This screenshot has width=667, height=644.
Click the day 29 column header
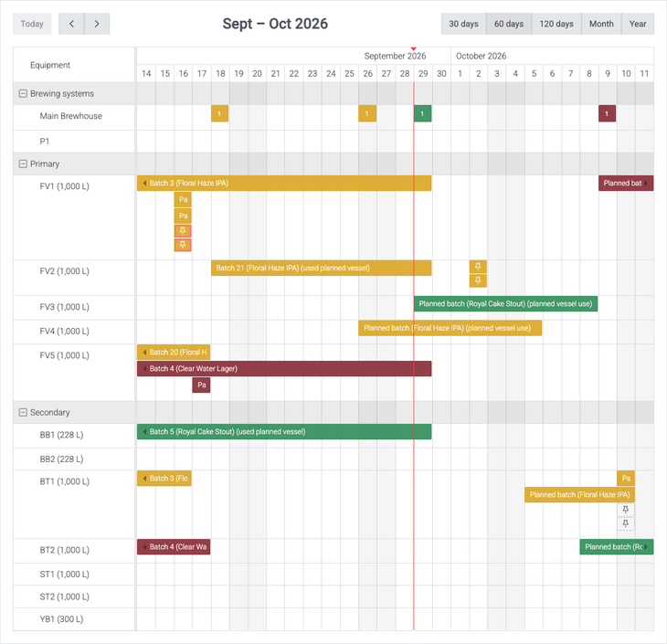pos(423,74)
